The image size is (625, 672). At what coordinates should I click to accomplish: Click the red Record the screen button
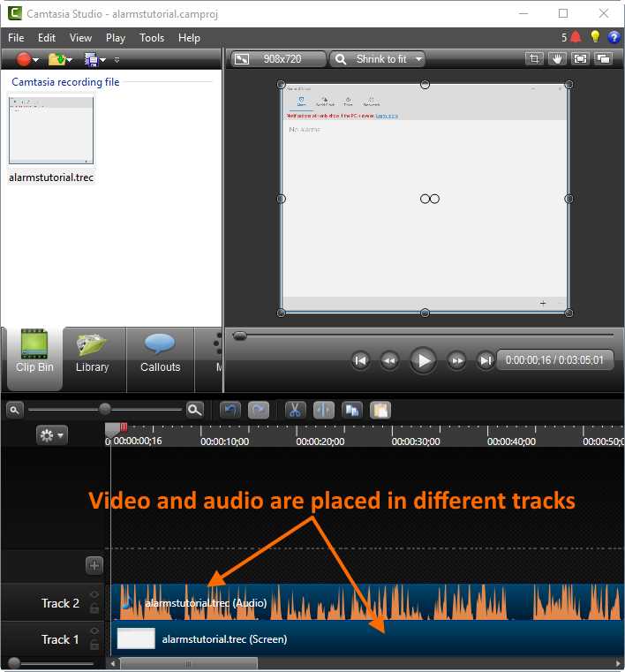point(24,59)
